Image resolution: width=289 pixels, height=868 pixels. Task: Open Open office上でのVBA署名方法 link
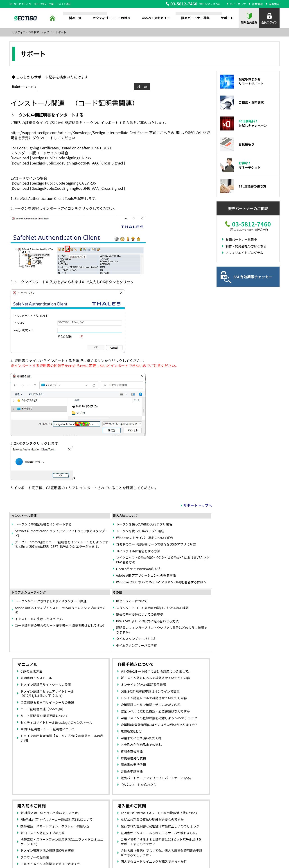coord(138,569)
